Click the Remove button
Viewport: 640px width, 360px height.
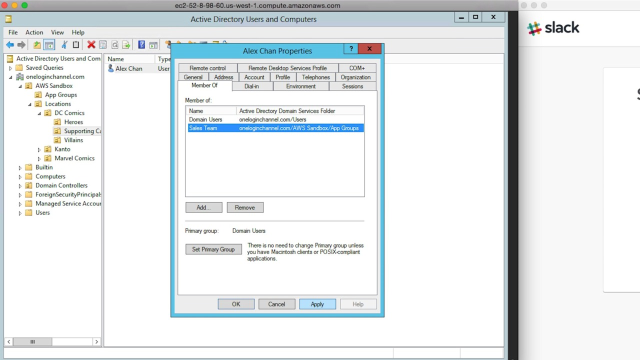pyautogui.click(x=245, y=207)
